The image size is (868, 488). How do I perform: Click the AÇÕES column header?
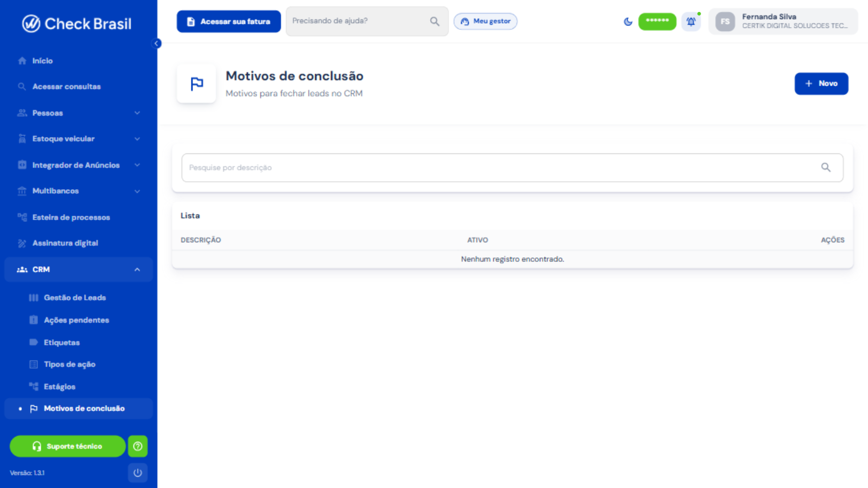[x=833, y=240]
